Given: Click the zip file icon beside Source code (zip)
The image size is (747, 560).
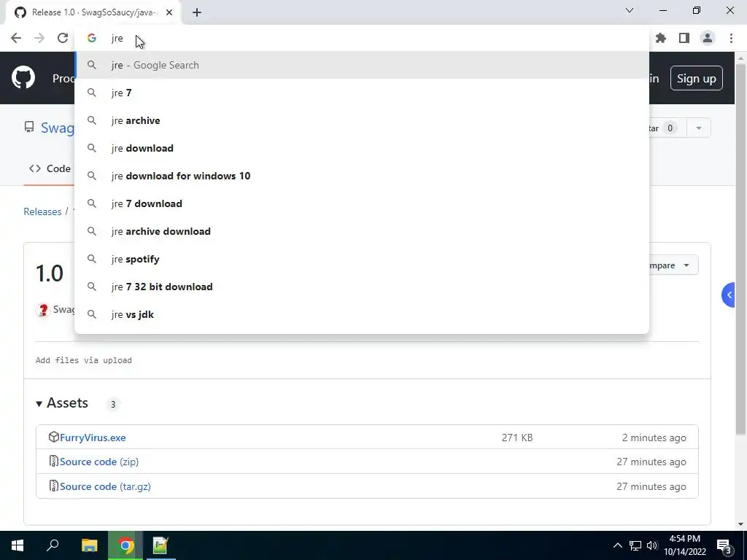Looking at the screenshot, I should 53,461.
